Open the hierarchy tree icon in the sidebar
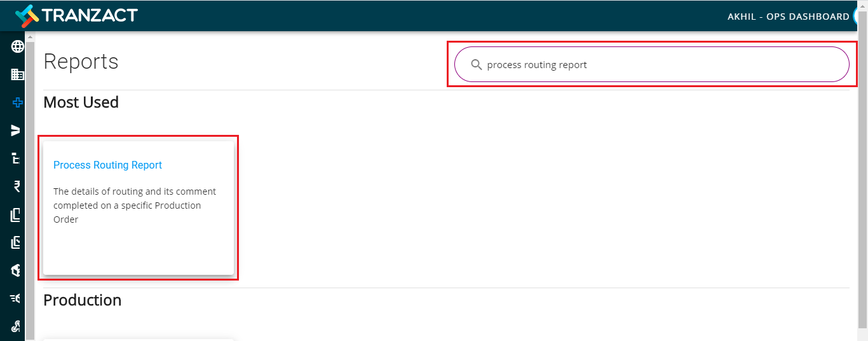 pyautogui.click(x=16, y=158)
